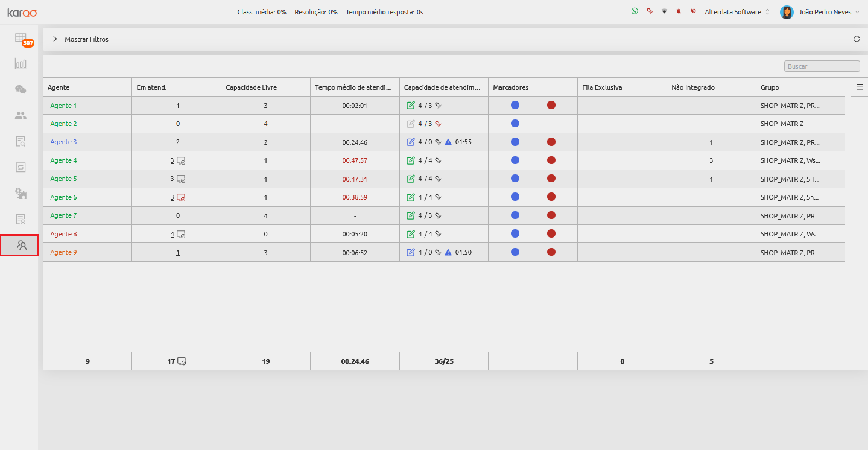Toggle the red broken-link icon in header
The width and height of the screenshot is (868, 450).
tap(650, 11)
